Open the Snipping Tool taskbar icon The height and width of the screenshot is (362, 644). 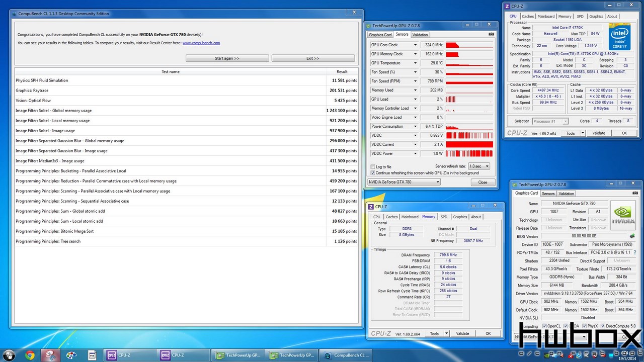(50, 355)
